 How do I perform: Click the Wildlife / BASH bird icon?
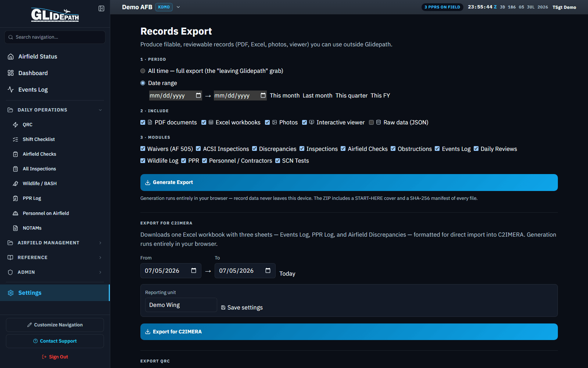click(x=15, y=184)
